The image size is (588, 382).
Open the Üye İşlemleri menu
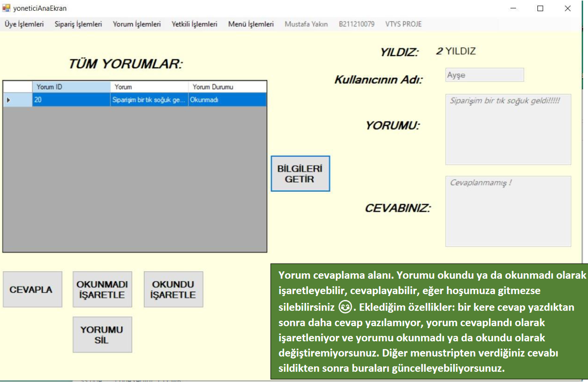24,24
